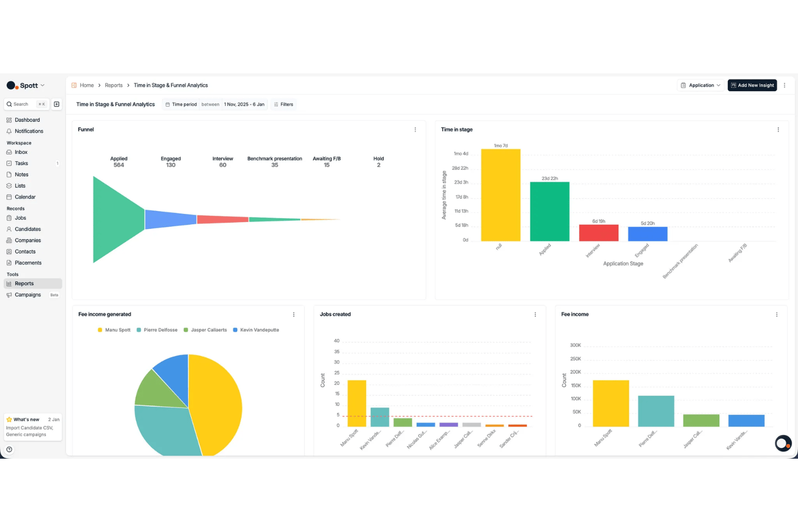Select Reports under Tools
This screenshot has width=798, height=532.
click(x=33, y=284)
